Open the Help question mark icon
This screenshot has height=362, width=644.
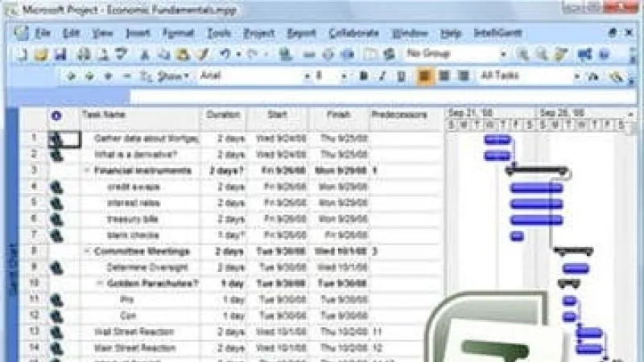pos(604,54)
